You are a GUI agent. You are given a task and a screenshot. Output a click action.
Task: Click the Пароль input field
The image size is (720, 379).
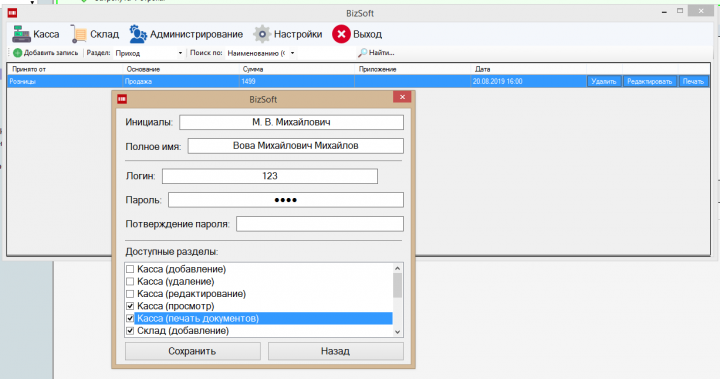pos(286,200)
